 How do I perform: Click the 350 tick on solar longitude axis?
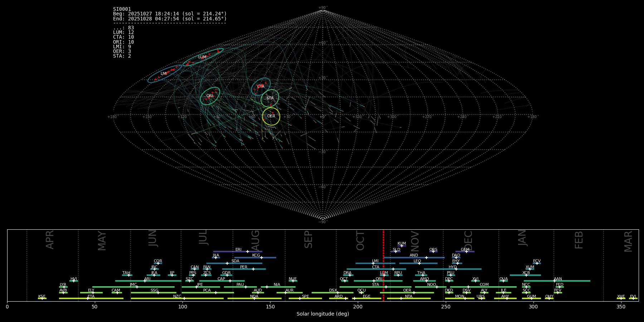(x=621, y=307)
